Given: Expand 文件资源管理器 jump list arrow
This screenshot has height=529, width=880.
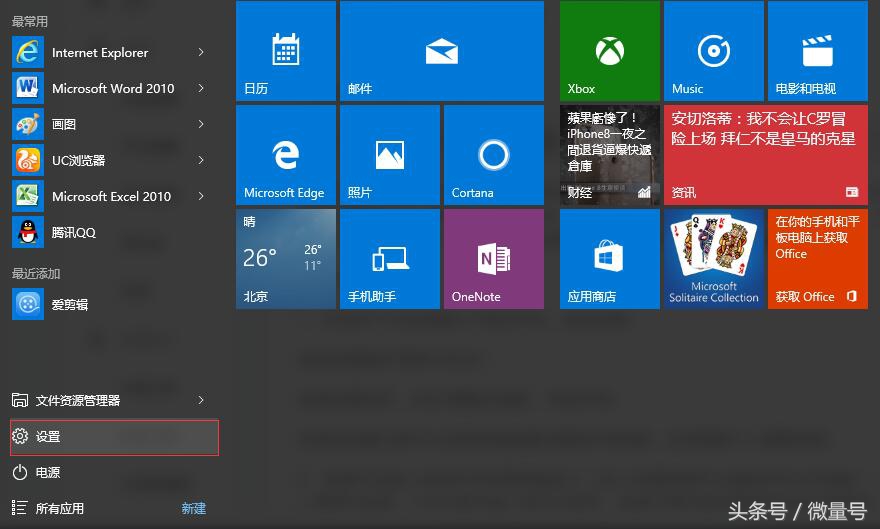Looking at the screenshot, I should coord(201,400).
